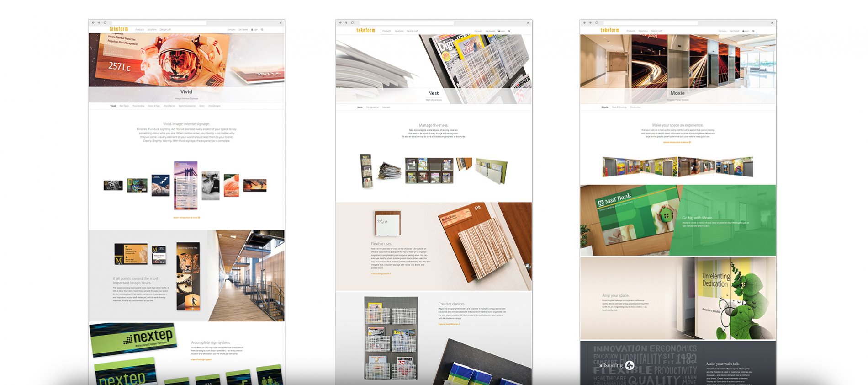
Task: Open Design Loft menu in the Vivid window
Action: [x=165, y=30]
